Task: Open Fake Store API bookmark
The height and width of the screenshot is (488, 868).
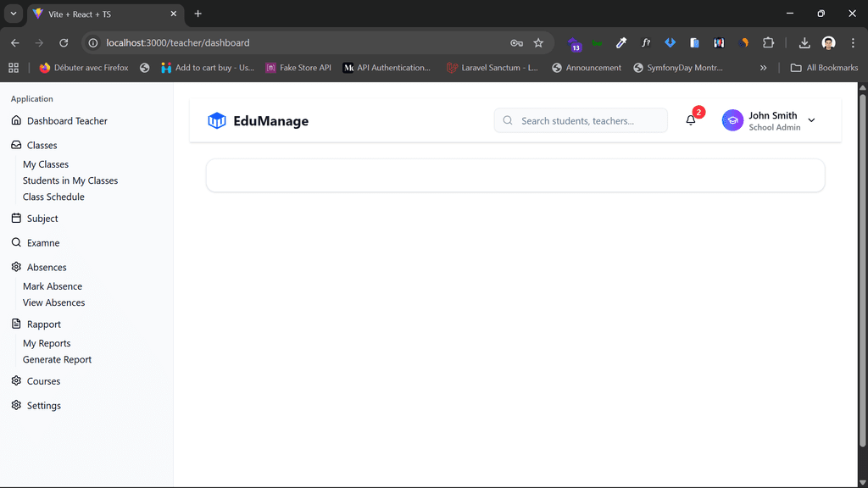Action: [299, 68]
